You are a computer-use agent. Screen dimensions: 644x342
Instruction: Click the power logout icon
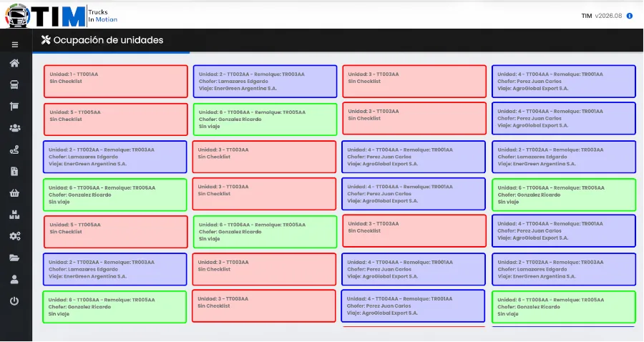click(x=14, y=301)
